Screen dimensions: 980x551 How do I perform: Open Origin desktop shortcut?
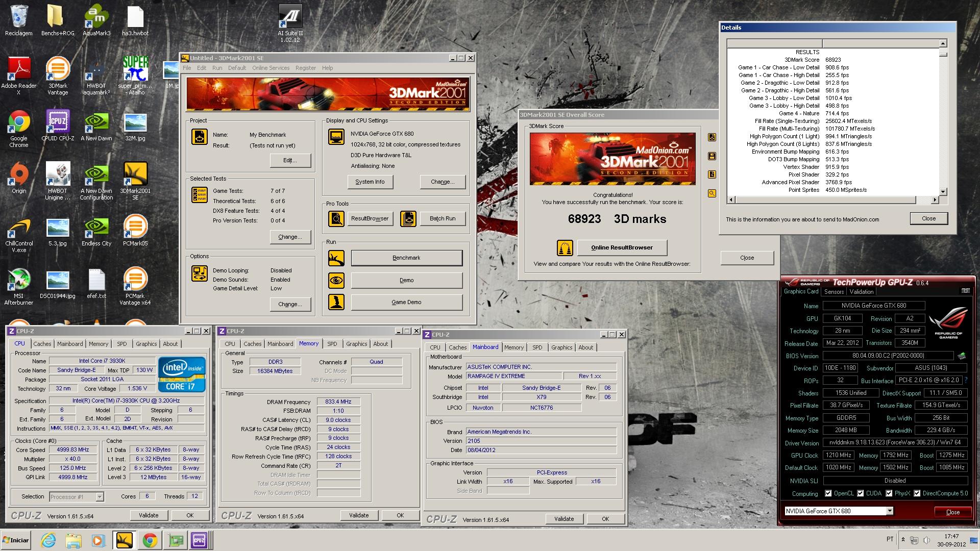click(x=19, y=178)
